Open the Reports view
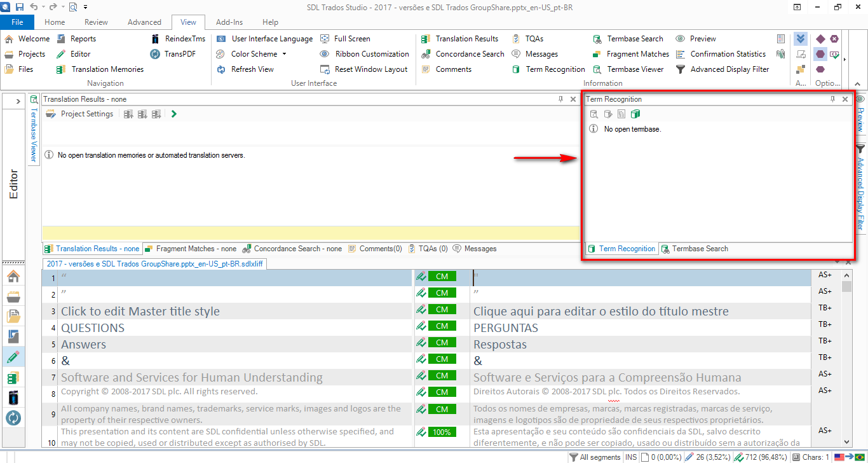868x463 pixels. [76, 39]
